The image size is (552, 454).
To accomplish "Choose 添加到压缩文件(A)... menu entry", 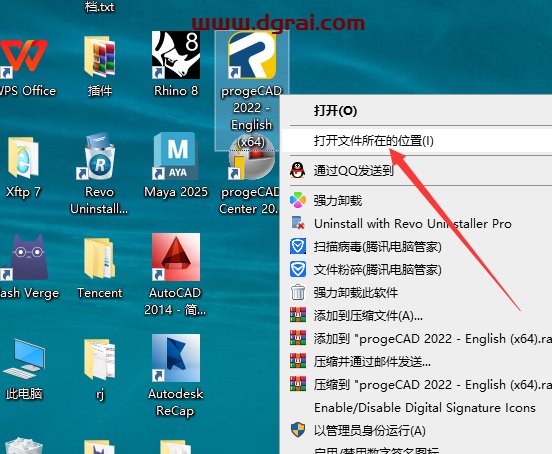I will pos(417,315).
